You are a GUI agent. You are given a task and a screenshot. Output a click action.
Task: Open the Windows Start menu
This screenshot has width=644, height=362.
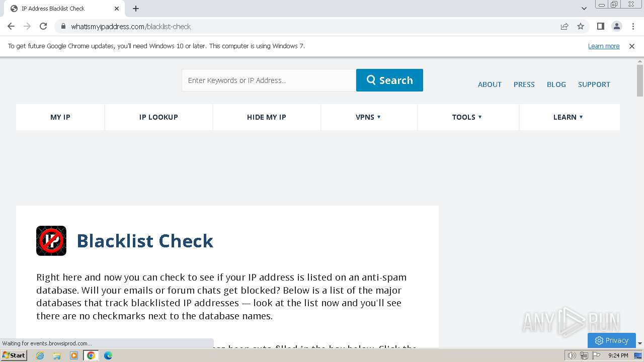[x=14, y=355]
